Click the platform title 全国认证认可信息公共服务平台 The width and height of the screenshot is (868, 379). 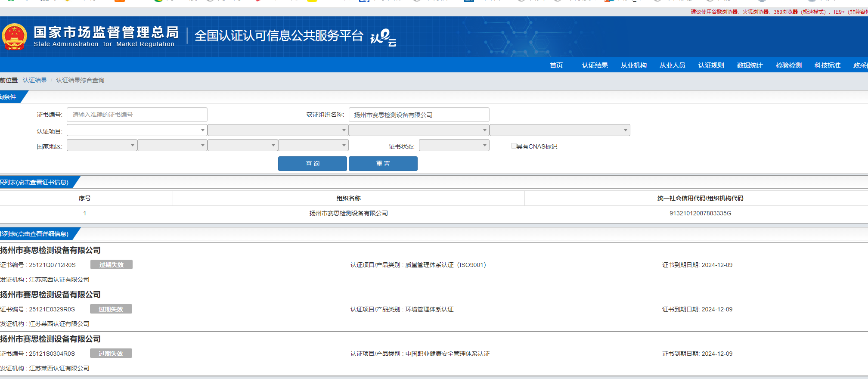279,35
